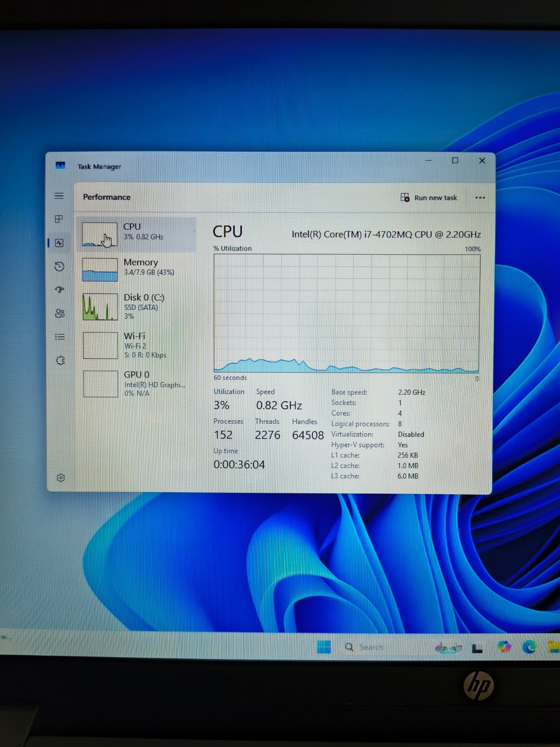Viewport: 560px width, 747px height.
Task: Click the Up time value 0:00:36:04
Action: pyautogui.click(x=239, y=465)
